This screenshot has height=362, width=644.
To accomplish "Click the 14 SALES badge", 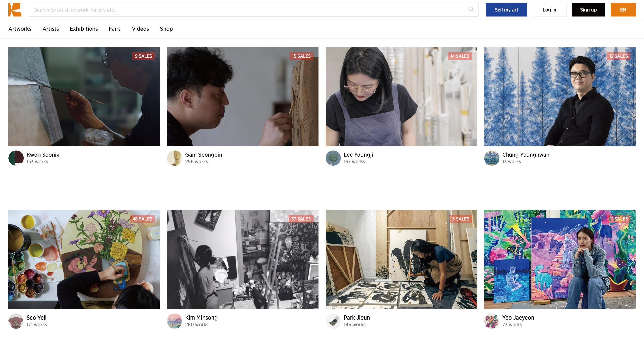I will coord(460,56).
